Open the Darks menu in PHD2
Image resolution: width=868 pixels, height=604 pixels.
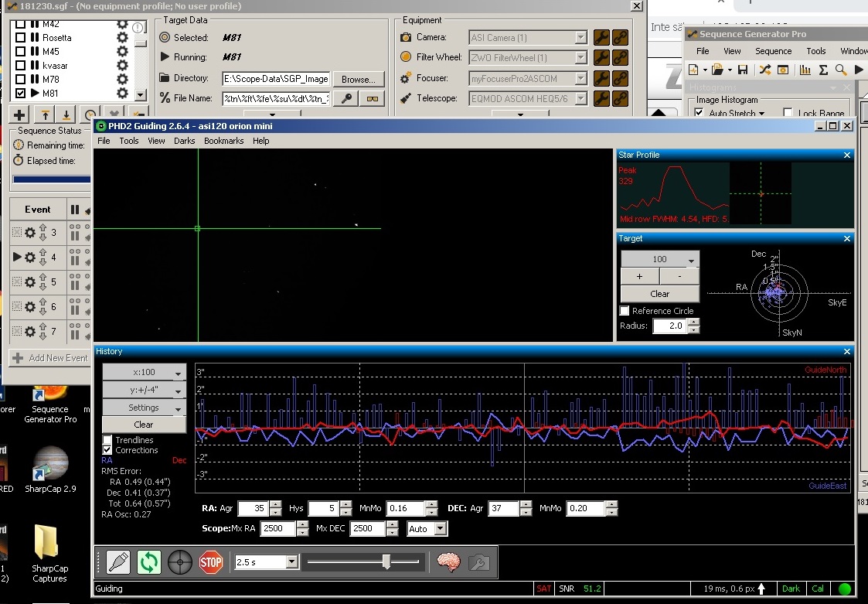tap(184, 141)
